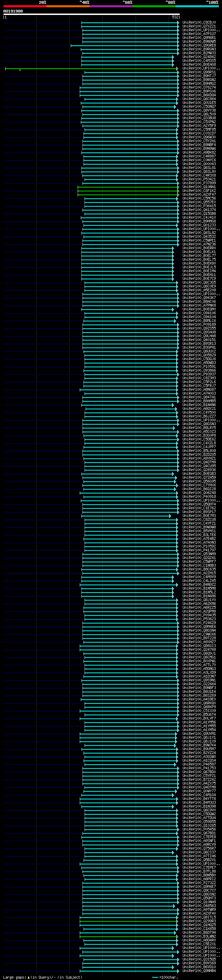This screenshot has height=980, width=222.
Task: Click cyan alignment bar for UniRef100_Q9GRE8
Action: click(x=125, y=45)
